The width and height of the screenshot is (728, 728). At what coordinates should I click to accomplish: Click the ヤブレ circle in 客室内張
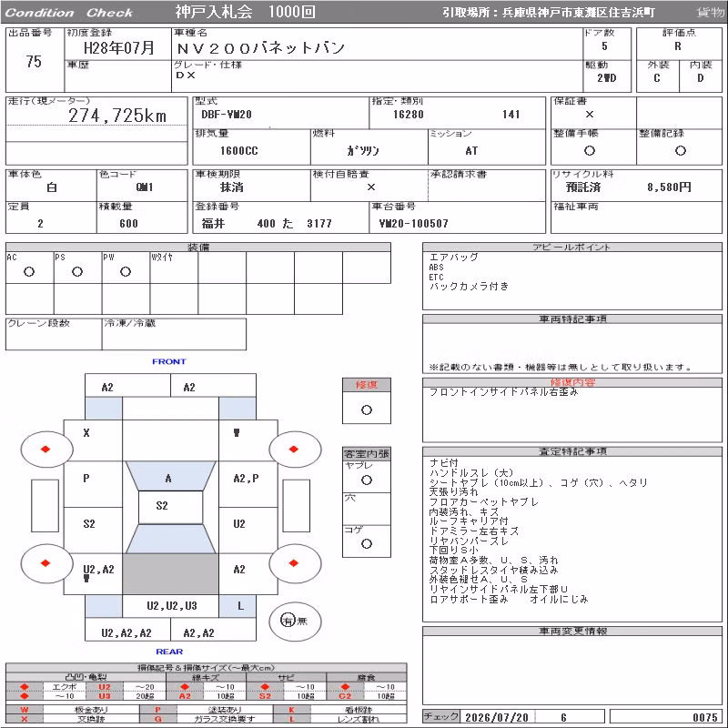coord(367,480)
